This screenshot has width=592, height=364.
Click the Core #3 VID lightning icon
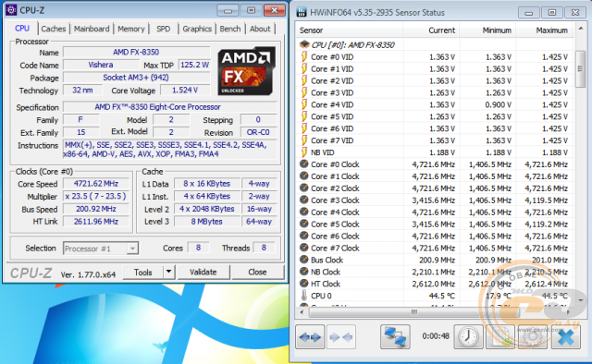pos(304,92)
